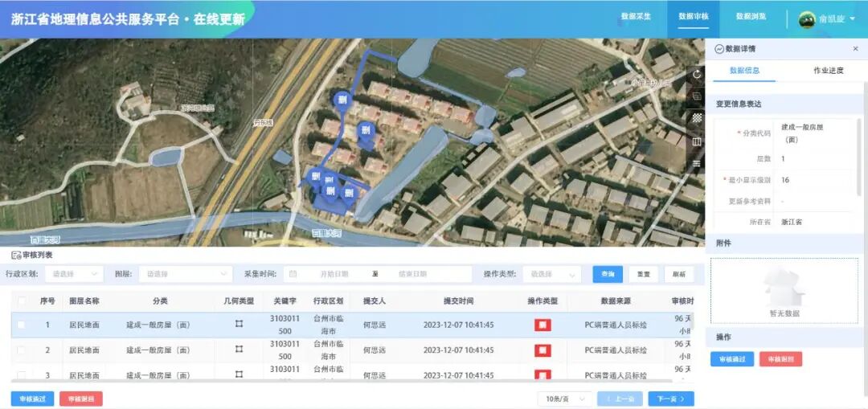Expand the 操作类型 dropdown filter

(x=551, y=274)
